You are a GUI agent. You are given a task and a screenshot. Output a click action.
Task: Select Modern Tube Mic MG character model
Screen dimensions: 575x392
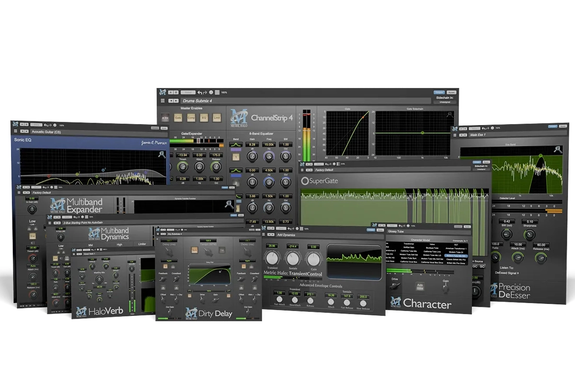tap(456, 256)
